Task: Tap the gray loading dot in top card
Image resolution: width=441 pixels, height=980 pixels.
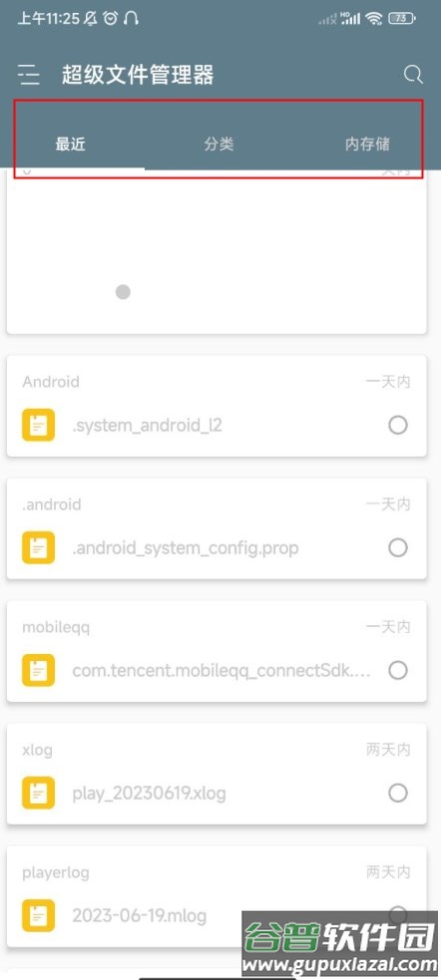Action: tap(124, 292)
